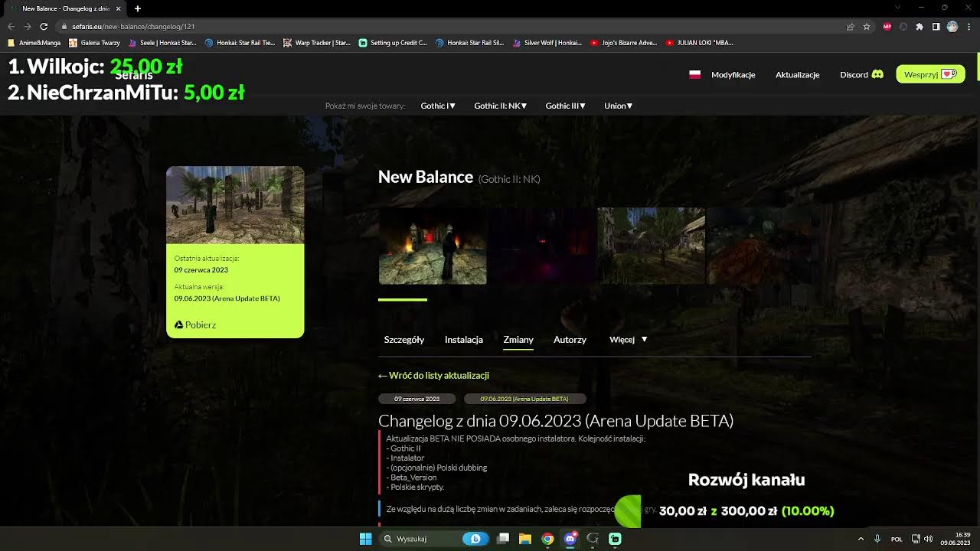
Task: Open the Chrome profile avatar
Action: (952, 26)
